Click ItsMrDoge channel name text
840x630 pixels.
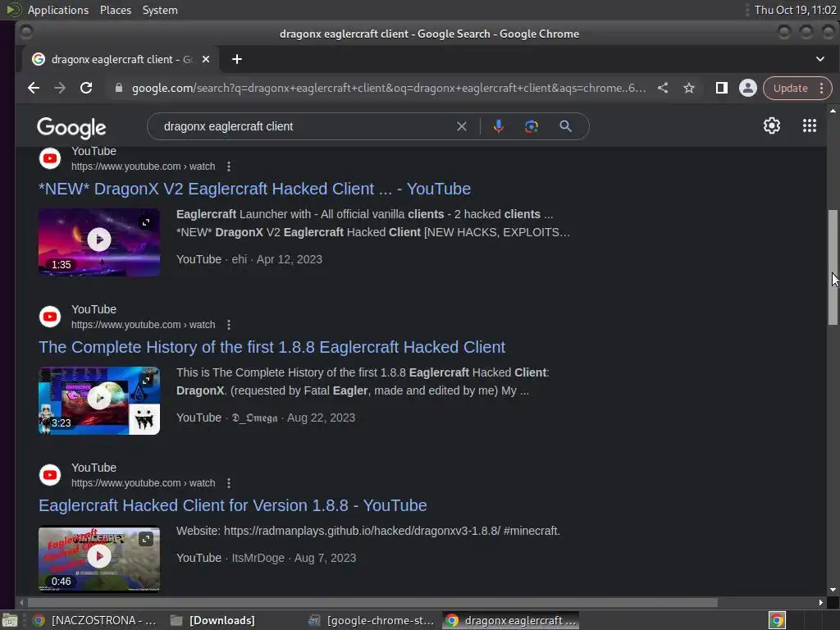(258, 558)
